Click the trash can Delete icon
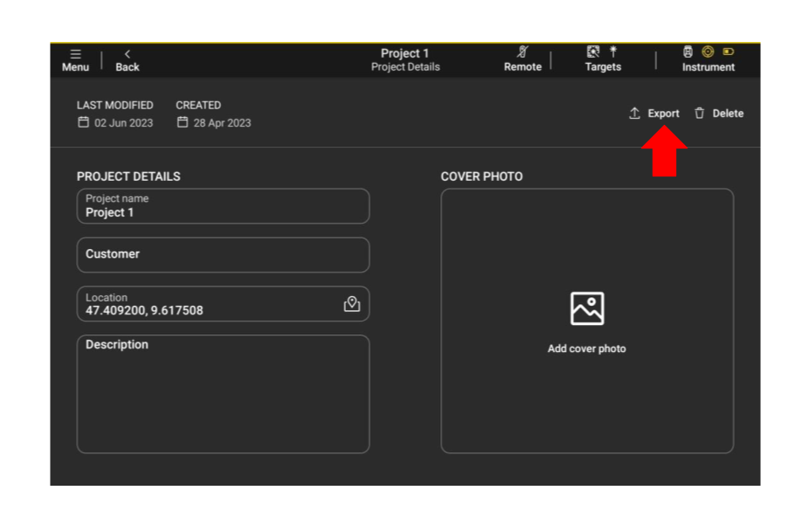This screenshot has width=802, height=532. 699,114
